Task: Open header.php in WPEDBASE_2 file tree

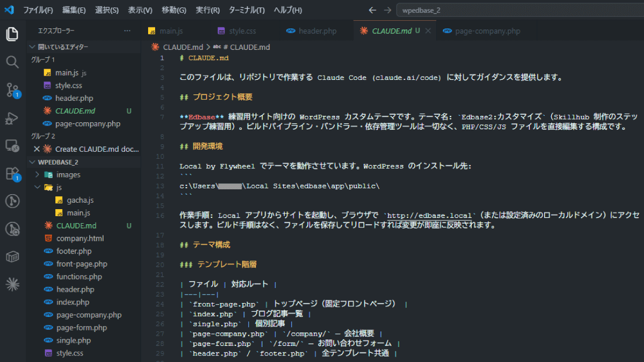Action: 84,290
